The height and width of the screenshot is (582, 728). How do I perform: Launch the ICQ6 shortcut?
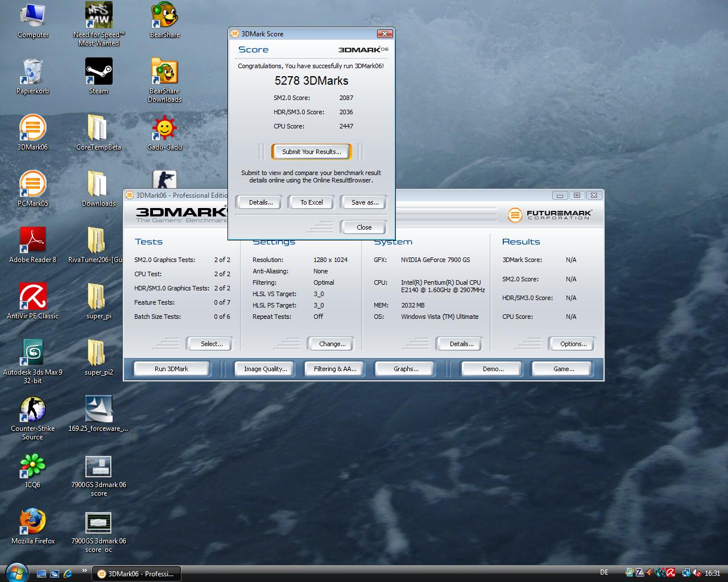pyautogui.click(x=32, y=471)
